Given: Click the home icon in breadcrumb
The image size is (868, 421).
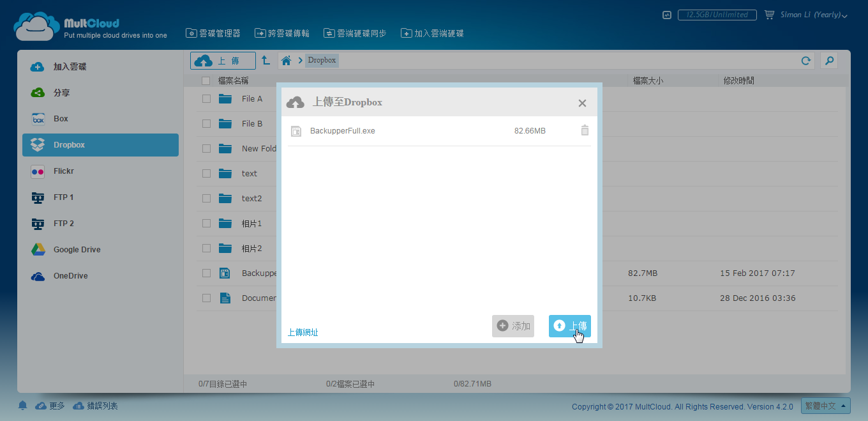Looking at the screenshot, I should (x=286, y=61).
